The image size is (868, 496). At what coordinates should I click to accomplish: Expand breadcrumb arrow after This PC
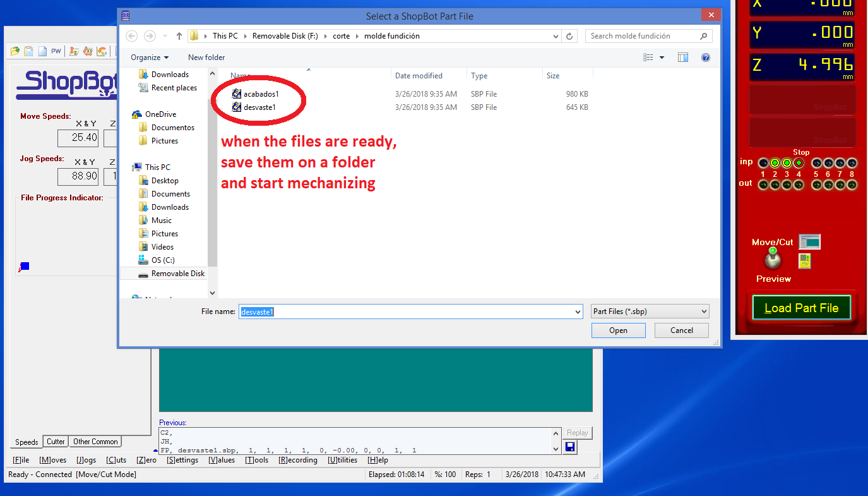[246, 36]
